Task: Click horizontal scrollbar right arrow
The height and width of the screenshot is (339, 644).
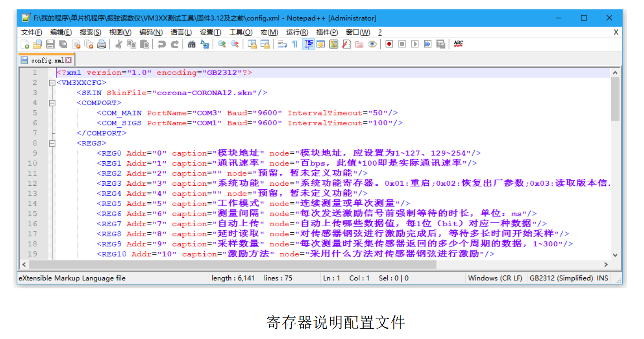Action: tap(606, 264)
